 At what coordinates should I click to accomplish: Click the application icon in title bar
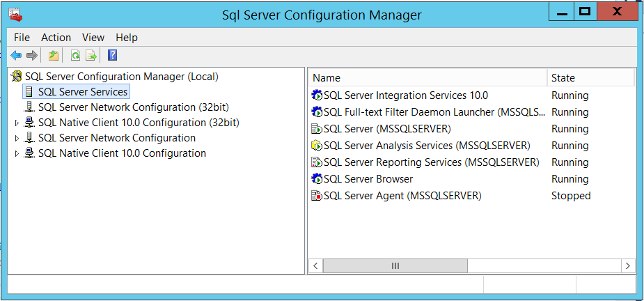click(x=15, y=15)
